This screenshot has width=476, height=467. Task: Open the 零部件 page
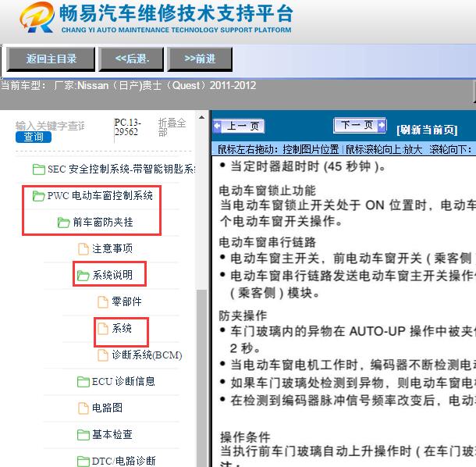pyautogui.click(x=126, y=301)
